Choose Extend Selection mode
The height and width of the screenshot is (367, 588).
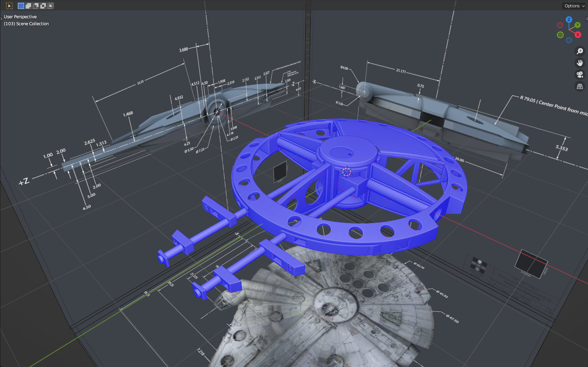click(28, 6)
